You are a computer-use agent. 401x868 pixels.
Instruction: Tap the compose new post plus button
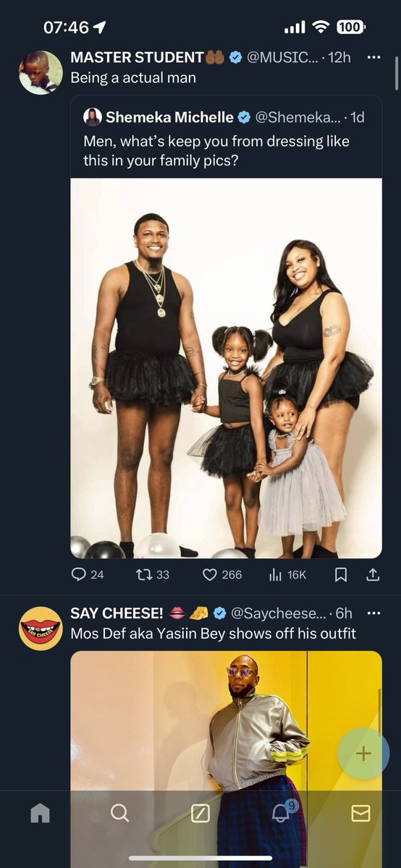(x=363, y=753)
